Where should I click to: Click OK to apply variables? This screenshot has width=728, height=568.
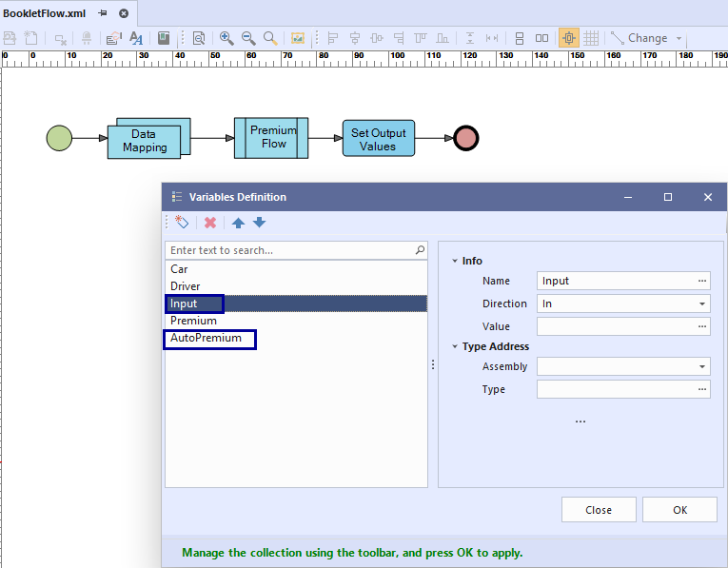click(679, 510)
